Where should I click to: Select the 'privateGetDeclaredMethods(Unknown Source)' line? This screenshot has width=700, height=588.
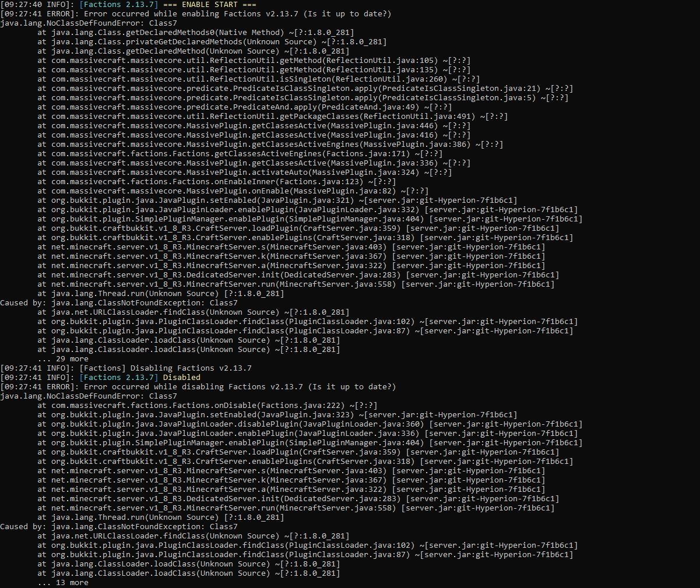coord(212,41)
